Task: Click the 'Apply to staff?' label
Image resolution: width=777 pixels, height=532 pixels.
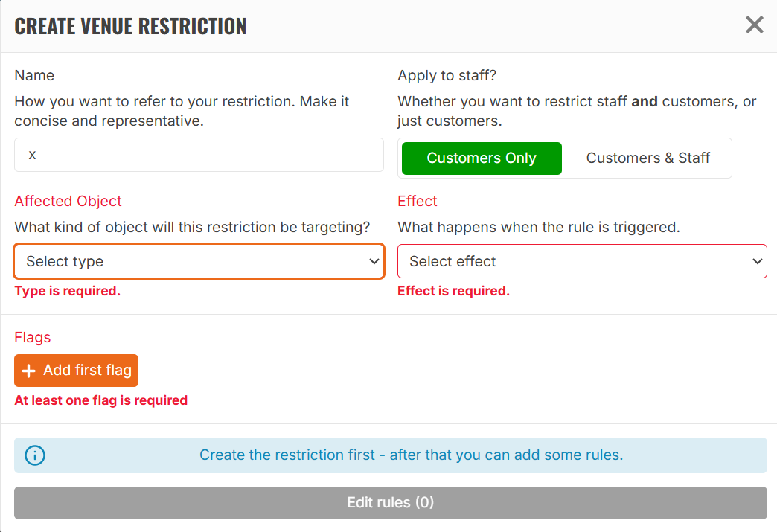Action: point(447,75)
